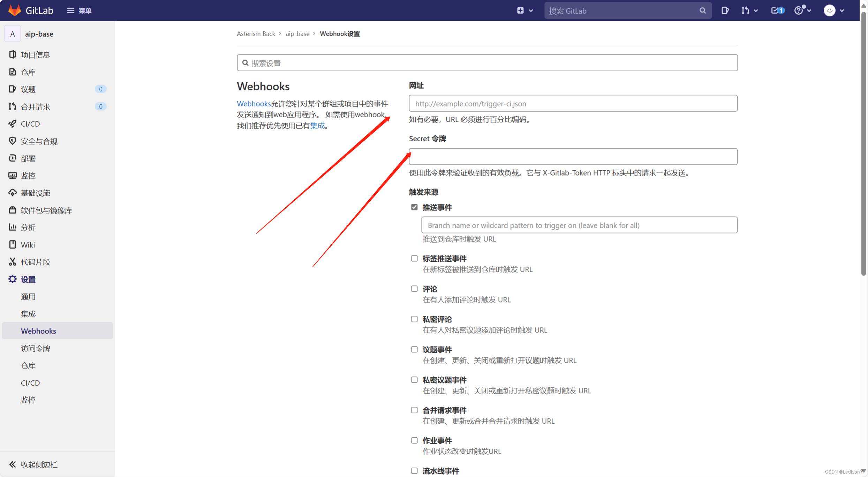Enable 标签推送事件 checkbox
The height and width of the screenshot is (477, 868).
pos(414,259)
